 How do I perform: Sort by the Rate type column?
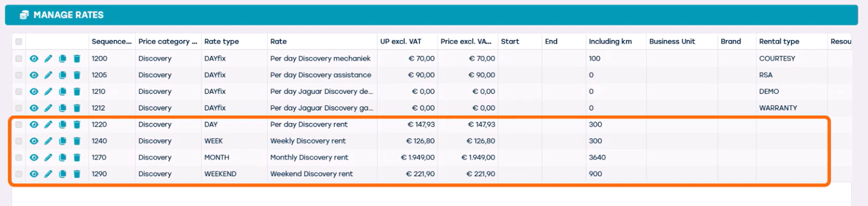coord(221,41)
